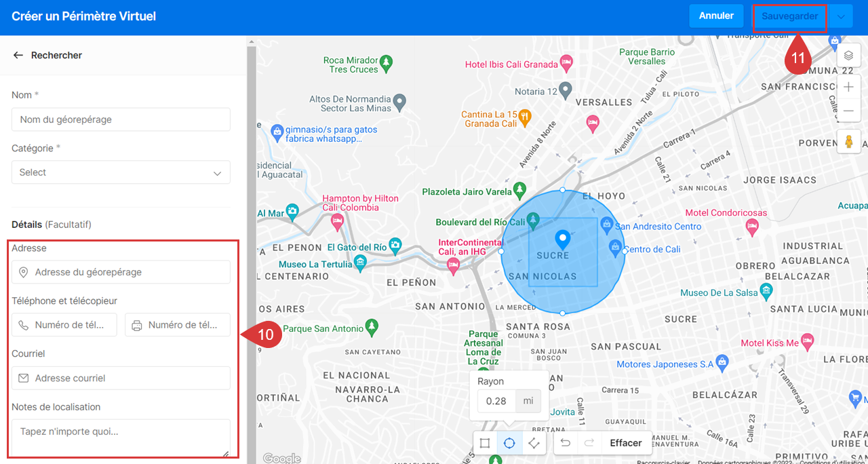The width and height of the screenshot is (868, 464).
Task: Select the circle drawing tool
Action: (x=509, y=444)
